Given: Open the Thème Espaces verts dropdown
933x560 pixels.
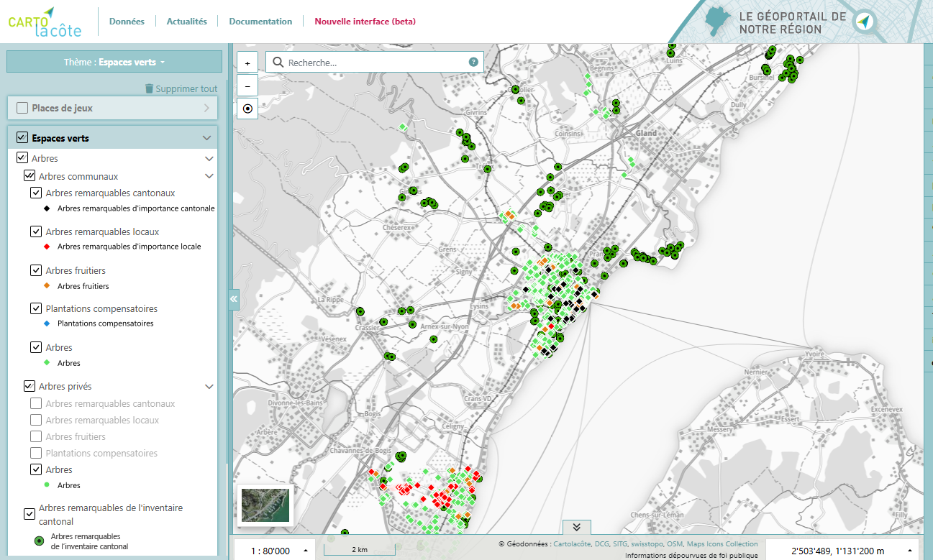Looking at the screenshot, I should [x=115, y=63].
